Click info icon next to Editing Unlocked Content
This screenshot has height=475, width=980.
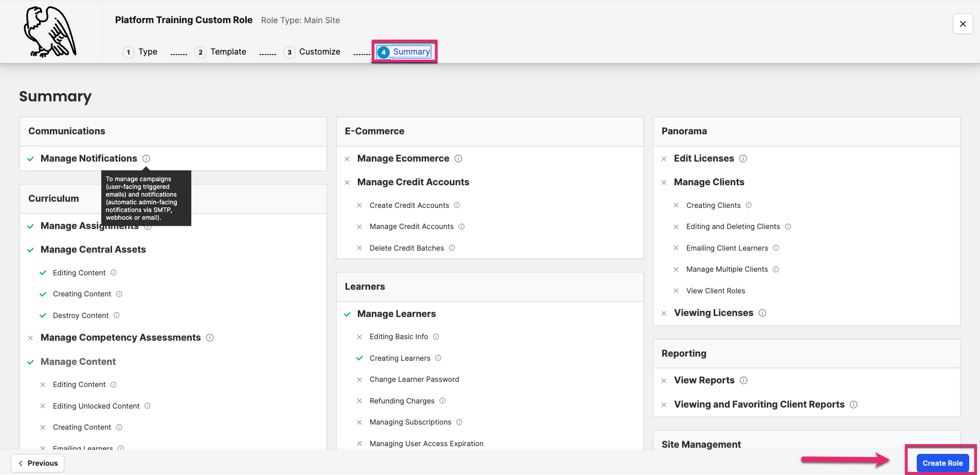(147, 406)
